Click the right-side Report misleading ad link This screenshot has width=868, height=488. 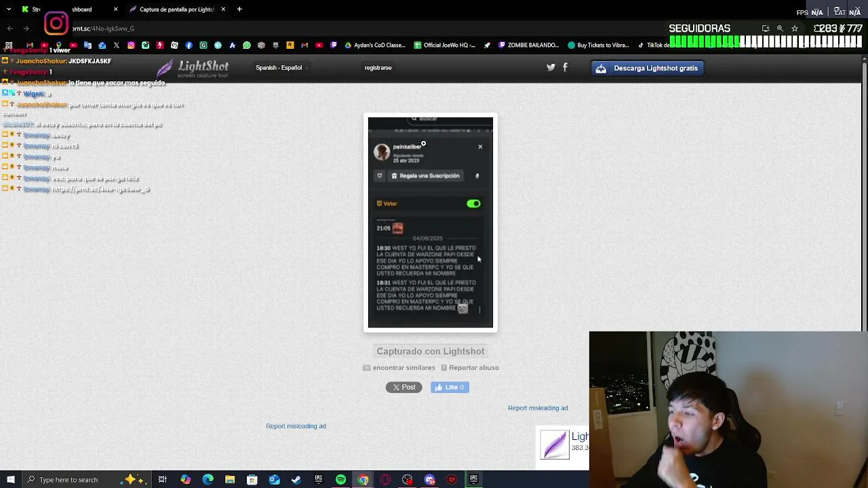[x=538, y=408]
